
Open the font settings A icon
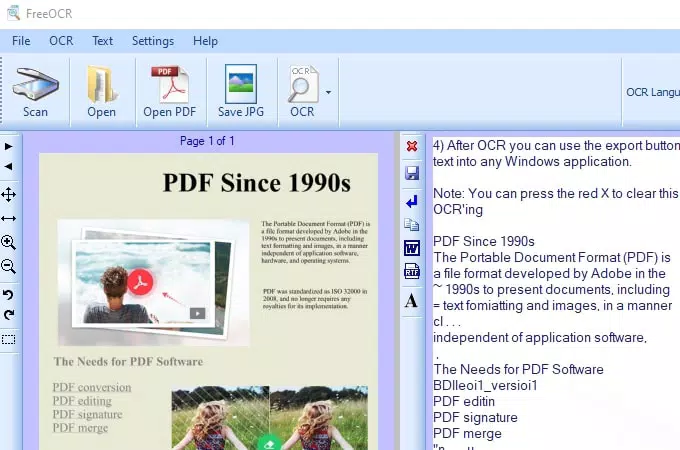click(412, 300)
